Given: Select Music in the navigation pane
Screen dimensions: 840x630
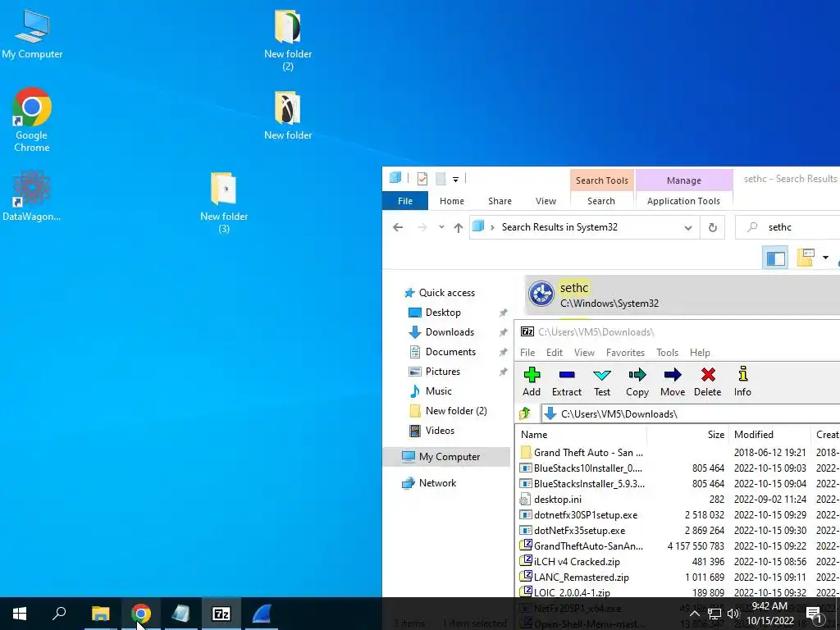Looking at the screenshot, I should coord(438,391).
